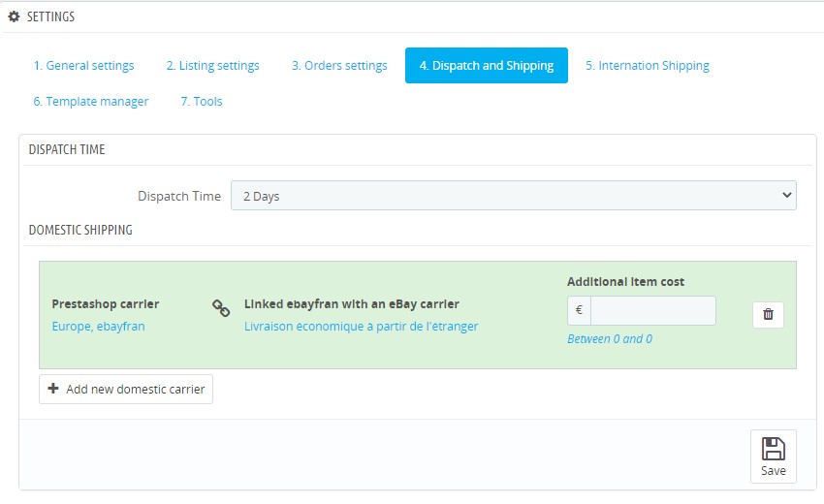Click the Europe, ebayfran carrier link

click(98, 327)
